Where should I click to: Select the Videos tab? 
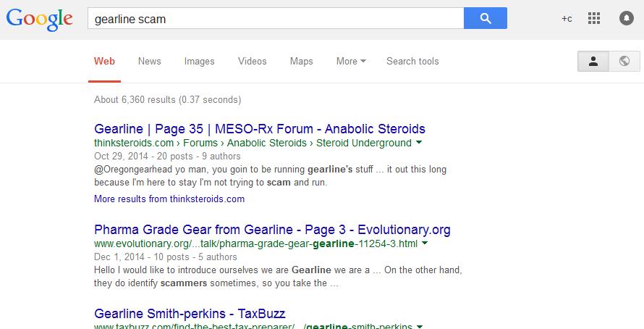(253, 62)
